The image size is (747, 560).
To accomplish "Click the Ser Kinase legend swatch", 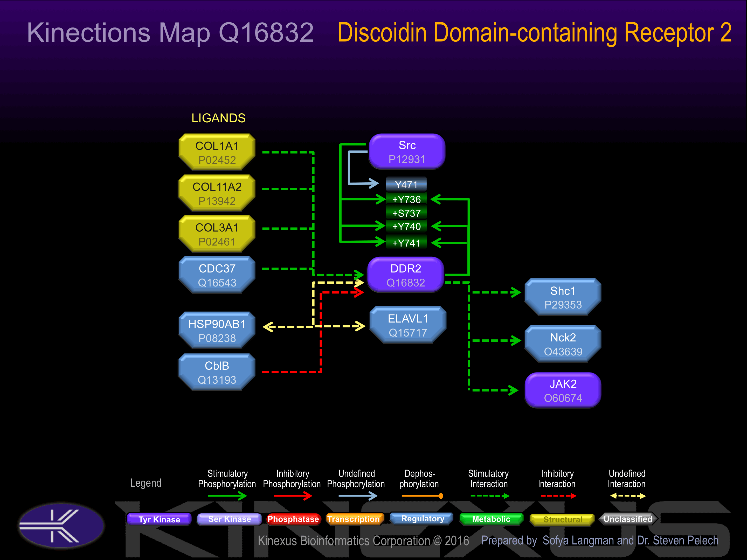I will point(230,519).
